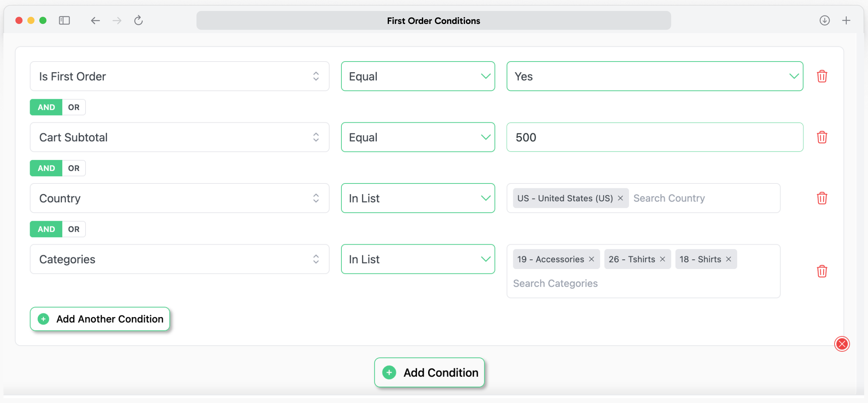The height and width of the screenshot is (403, 868).
Task: Open In List dropdown for Country
Action: point(417,198)
